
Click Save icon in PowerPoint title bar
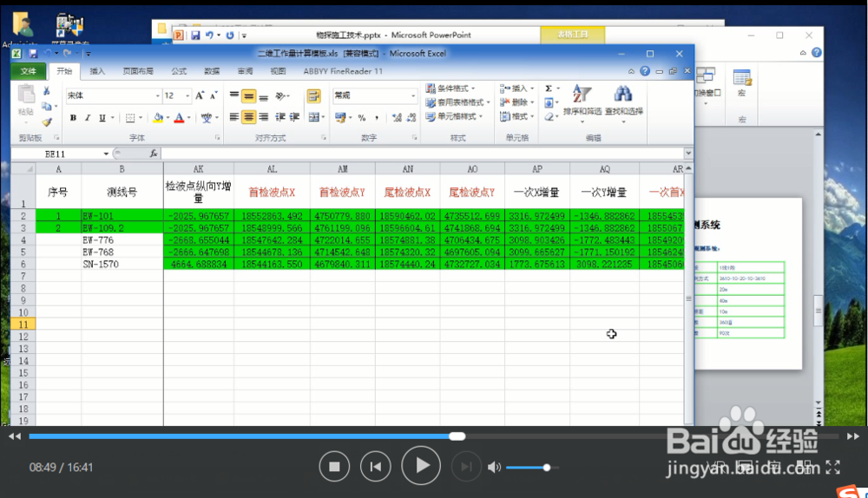point(195,35)
